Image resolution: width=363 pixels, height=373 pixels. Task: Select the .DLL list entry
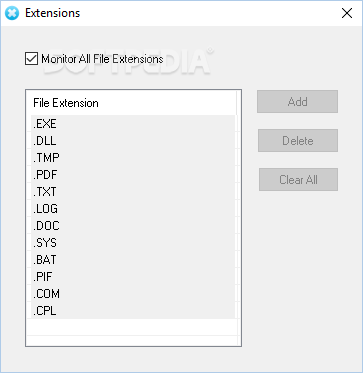click(133, 141)
